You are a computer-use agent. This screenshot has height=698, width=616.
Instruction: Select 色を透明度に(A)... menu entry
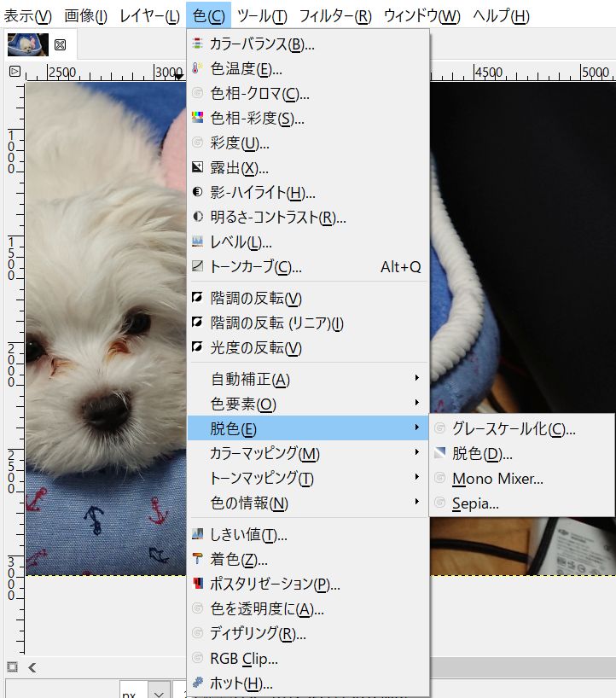pos(308,608)
